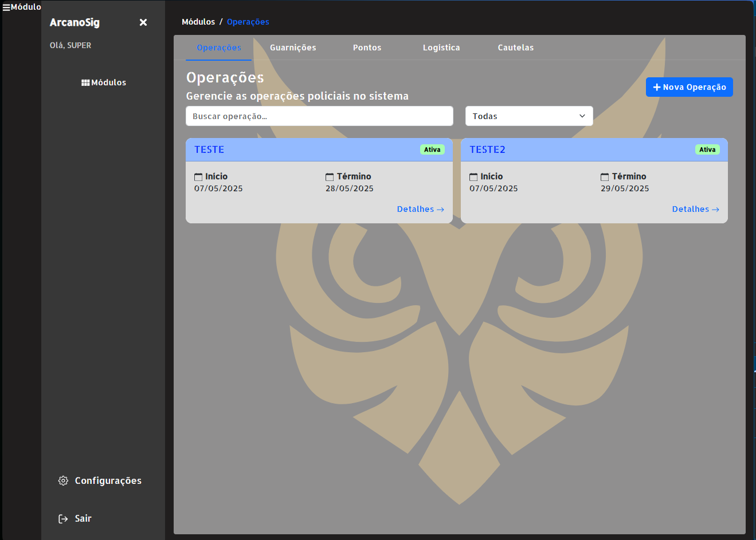Click the TESTE2 operation card title

click(487, 149)
